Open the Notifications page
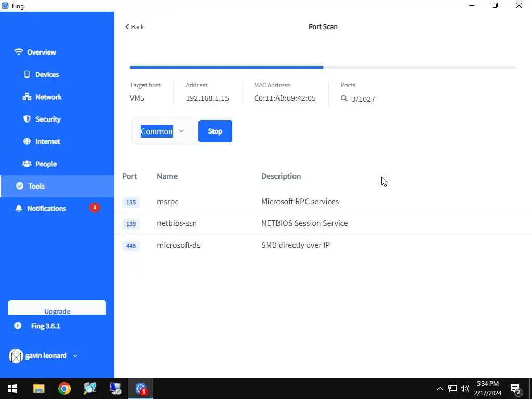This screenshot has height=399, width=532. pos(46,209)
